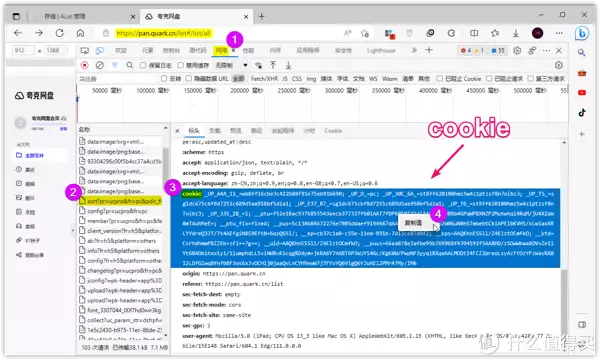Click the Fetch/XHR filter button

[264, 78]
